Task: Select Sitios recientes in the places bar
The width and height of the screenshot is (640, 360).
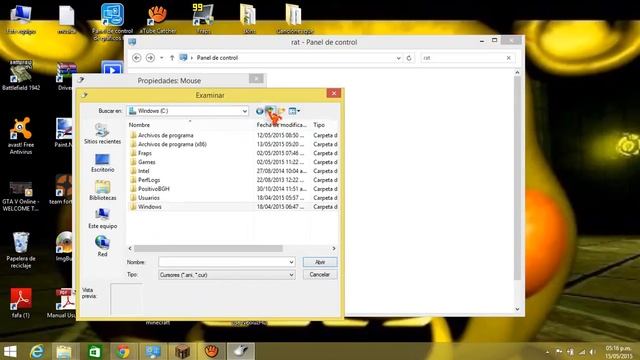Action: pos(102,134)
